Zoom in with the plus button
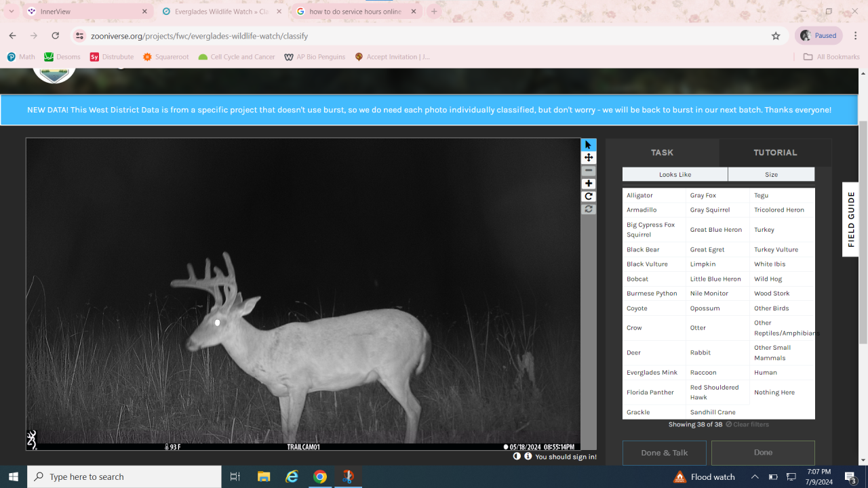 589,184
